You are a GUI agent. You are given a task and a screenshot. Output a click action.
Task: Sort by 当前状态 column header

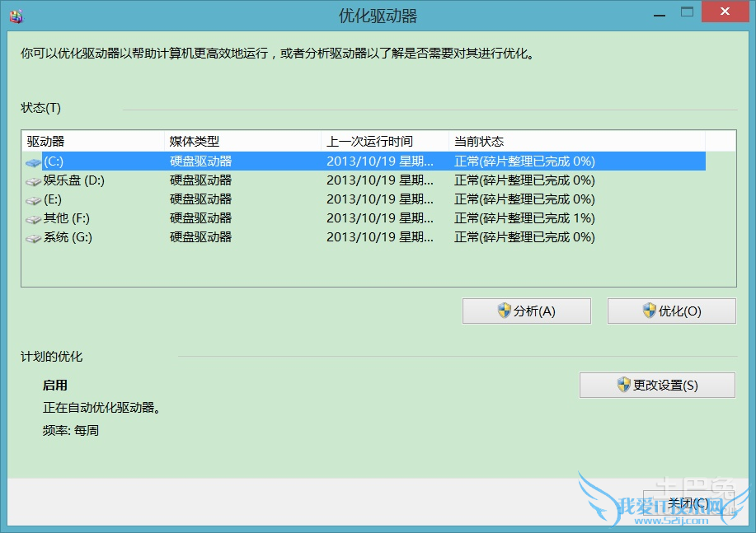click(576, 141)
